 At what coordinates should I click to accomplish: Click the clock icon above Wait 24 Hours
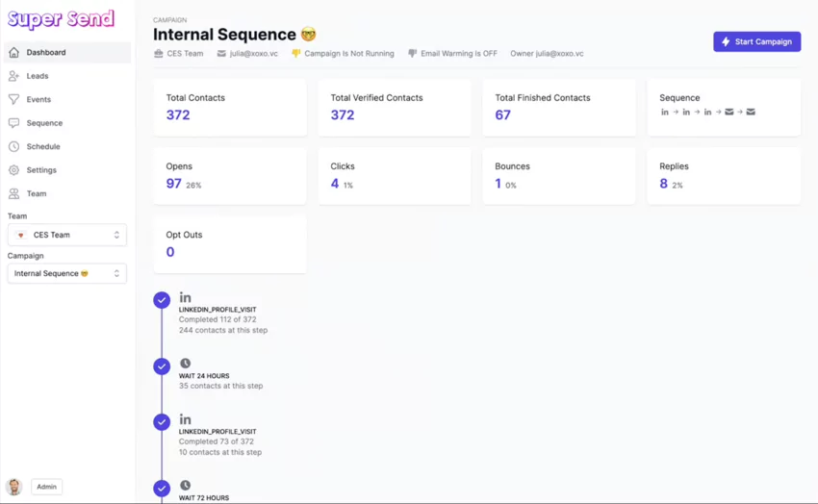pos(185,364)
